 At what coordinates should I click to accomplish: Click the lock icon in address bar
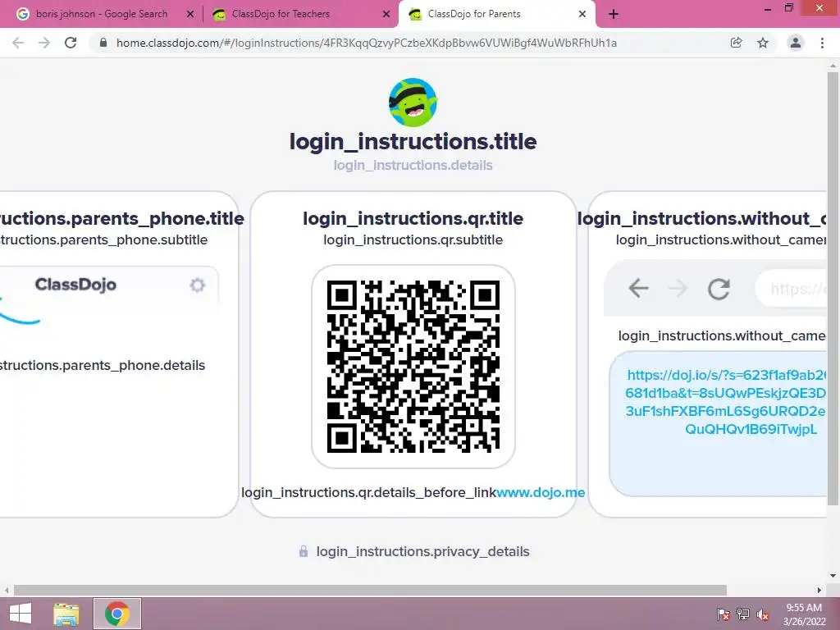coord(103,43)
